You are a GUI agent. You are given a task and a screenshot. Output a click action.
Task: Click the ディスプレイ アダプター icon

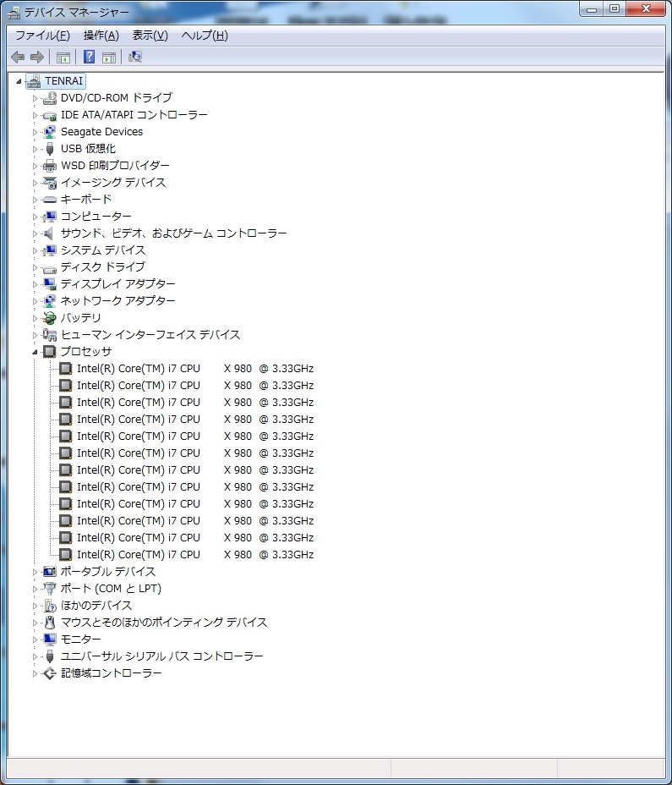(50, 284)
